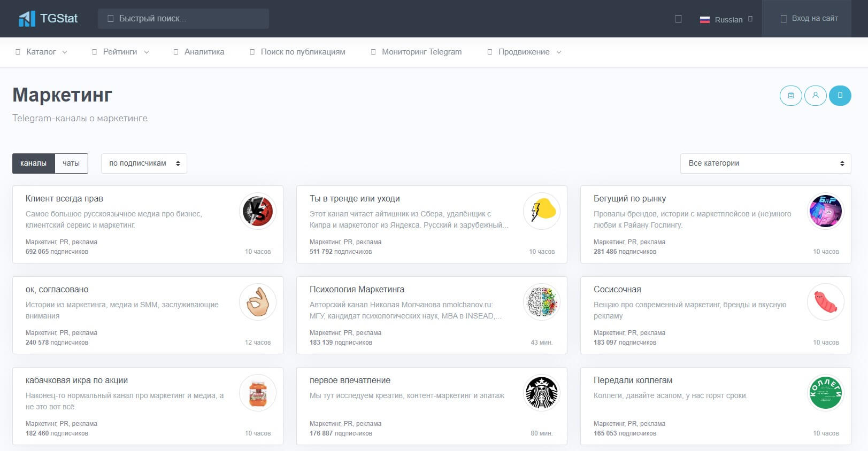Click the TGStat logo
The height and width of the screenshot is (451, 868).
tap(48, 19)
